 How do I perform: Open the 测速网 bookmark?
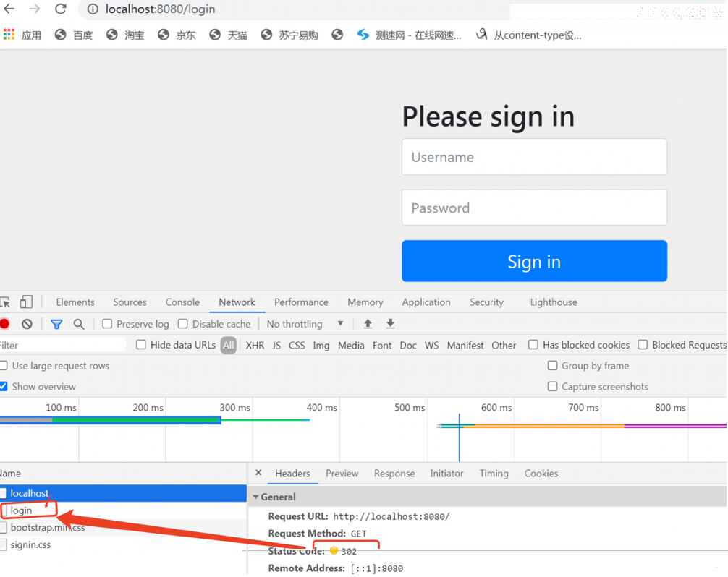(409, 35)
